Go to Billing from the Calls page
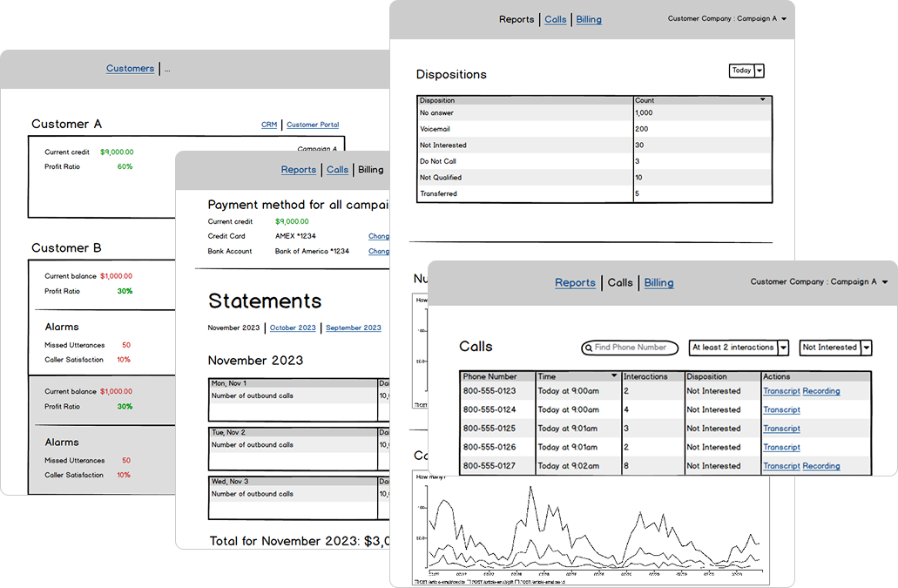 [658, 283]
